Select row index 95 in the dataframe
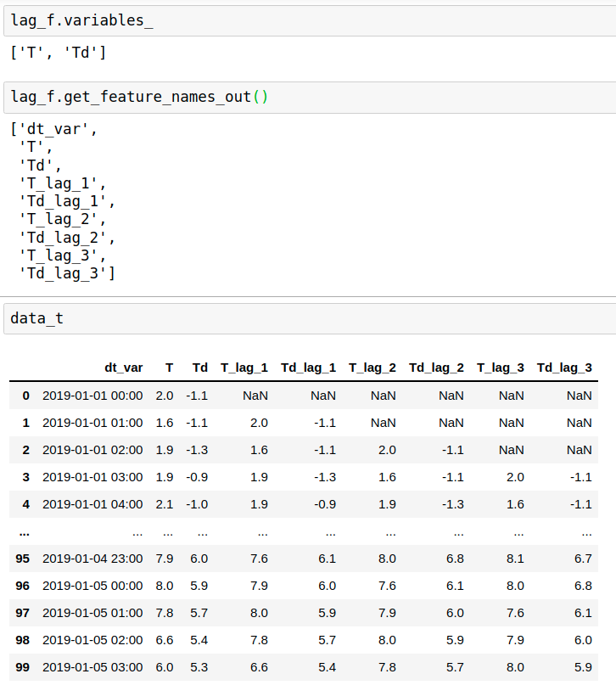This screenshot has width=616, height=685. [x=23, y=559]
